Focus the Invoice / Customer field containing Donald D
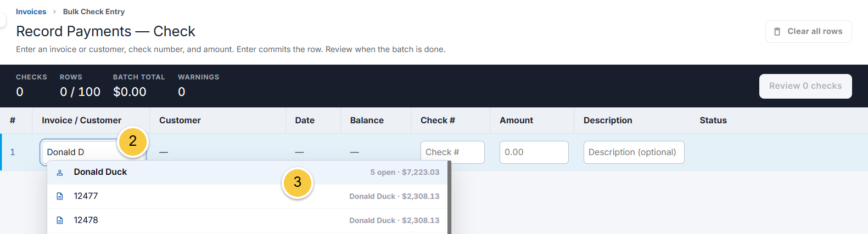Screen dimensions: 868x234 pos(92,152)
